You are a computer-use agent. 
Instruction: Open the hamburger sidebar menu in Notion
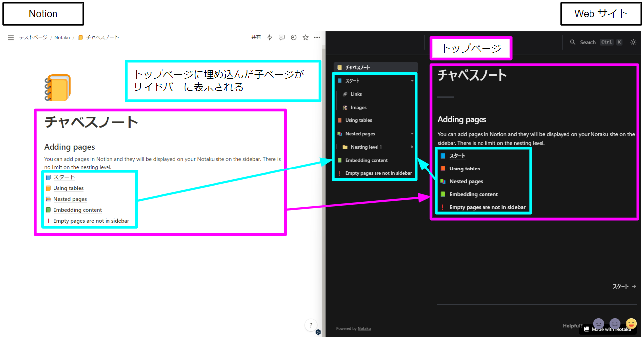coord(11,38)
